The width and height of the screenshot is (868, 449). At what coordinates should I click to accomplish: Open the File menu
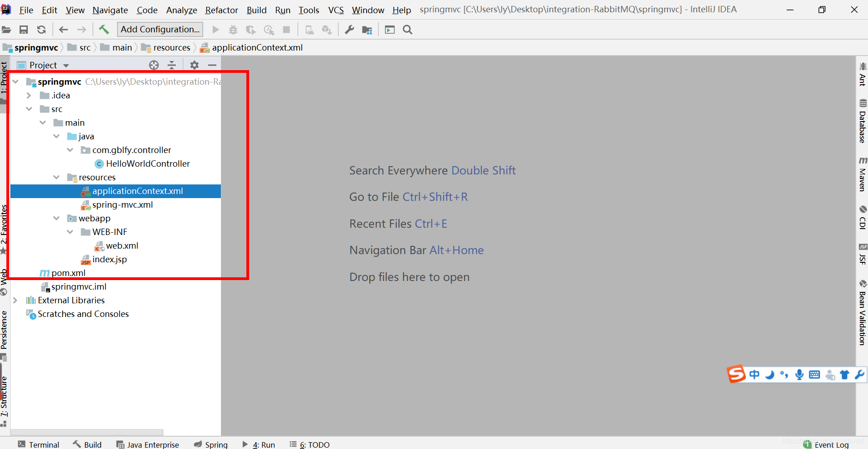click(x=26, y=10)
